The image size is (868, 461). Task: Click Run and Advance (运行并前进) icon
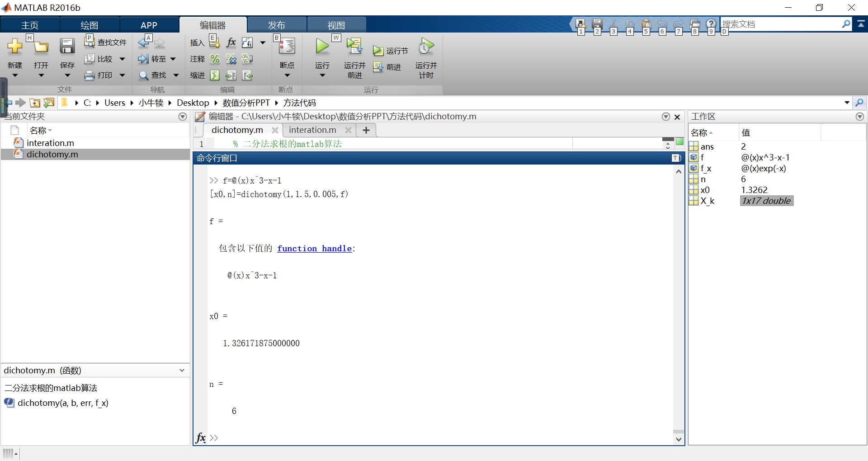[x=354, y=46]
